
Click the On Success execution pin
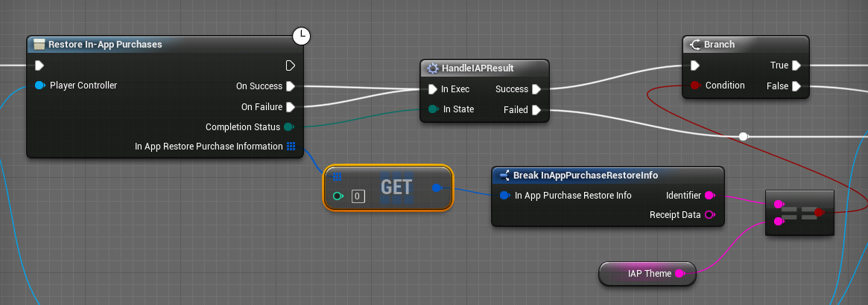coord(291,86)
